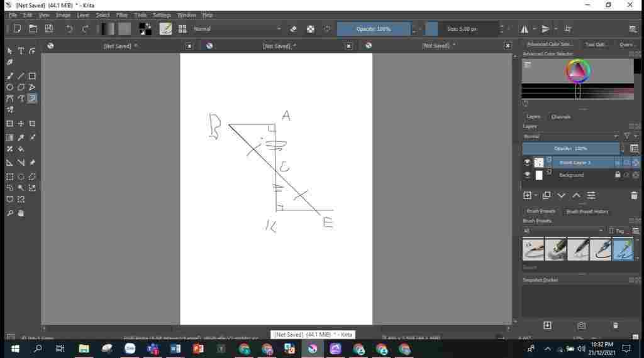644x358 pixels.
Task: Toggle horizontal mirror tool
Action: point(525,29)
